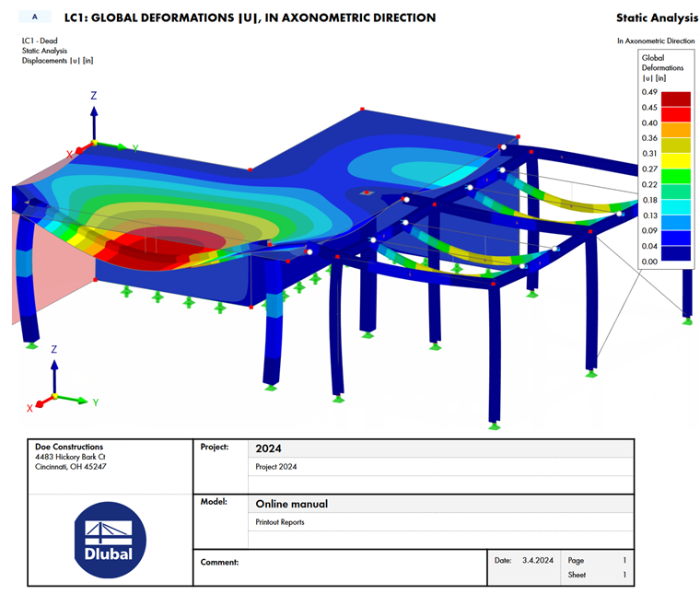
Task: Click the legend value 0.49
Action: [649, 92]
